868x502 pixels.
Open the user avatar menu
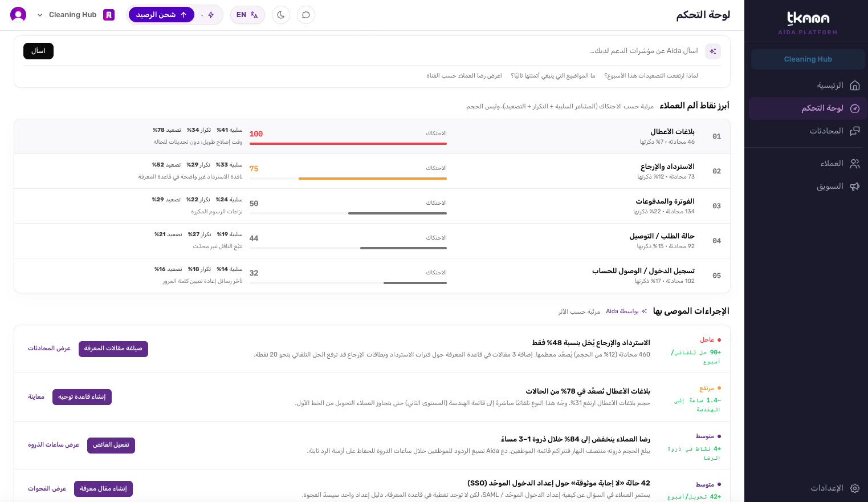click(18, 15)
